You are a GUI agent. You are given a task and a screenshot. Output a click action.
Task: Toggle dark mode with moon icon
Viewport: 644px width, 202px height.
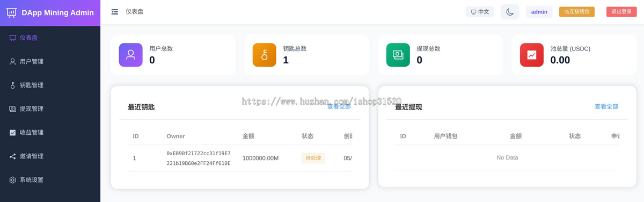click(510, 12)
